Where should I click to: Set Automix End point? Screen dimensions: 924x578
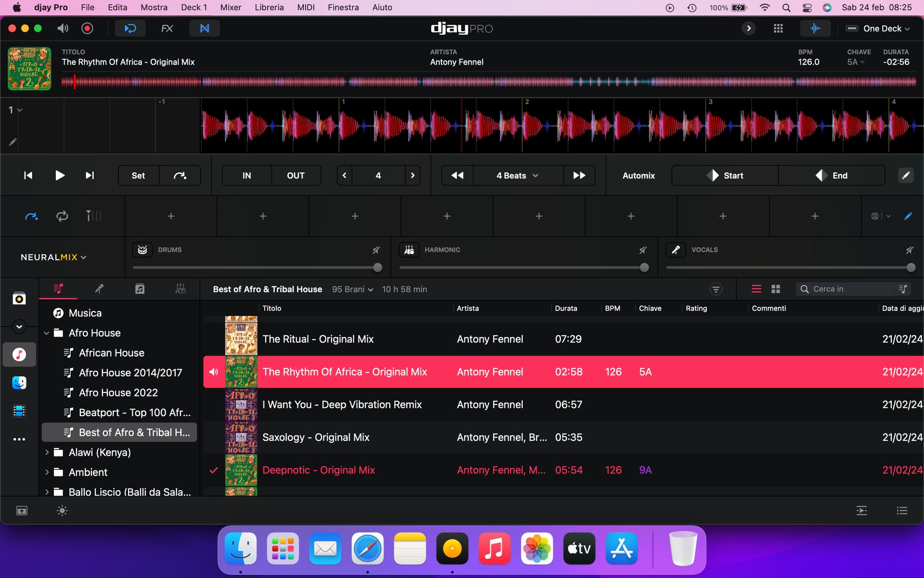point(832,175)
